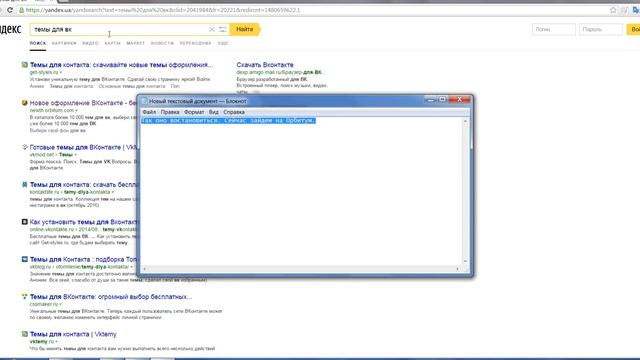The width and height of the screenshot is (640, 360).
Task: Click the Yandex logo
Action: click(10, 29)
